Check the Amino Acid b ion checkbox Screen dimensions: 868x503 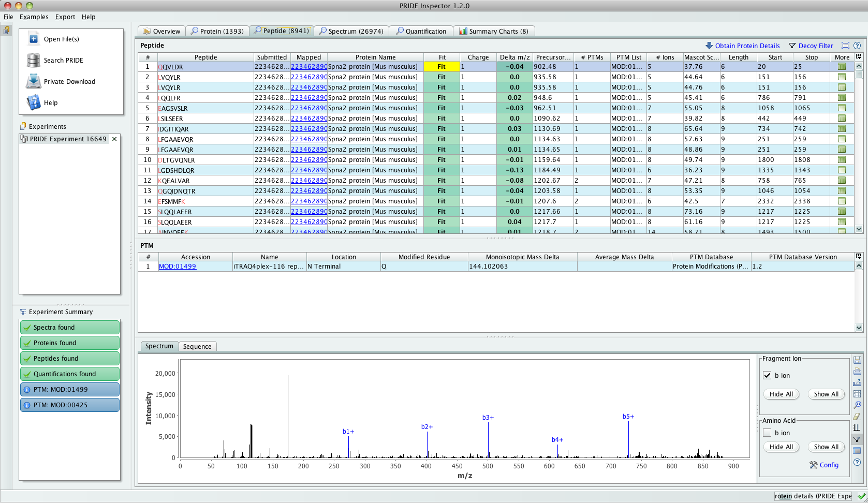coord(767,433)
